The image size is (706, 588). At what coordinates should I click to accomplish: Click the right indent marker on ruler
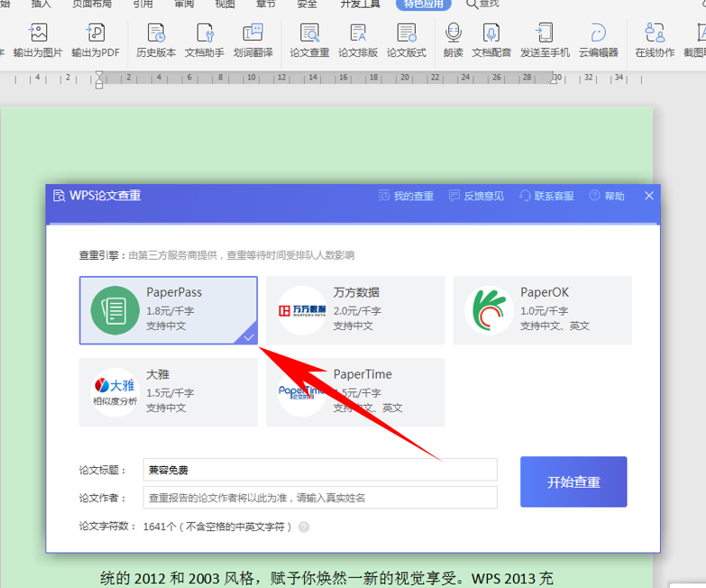[555, 79]
